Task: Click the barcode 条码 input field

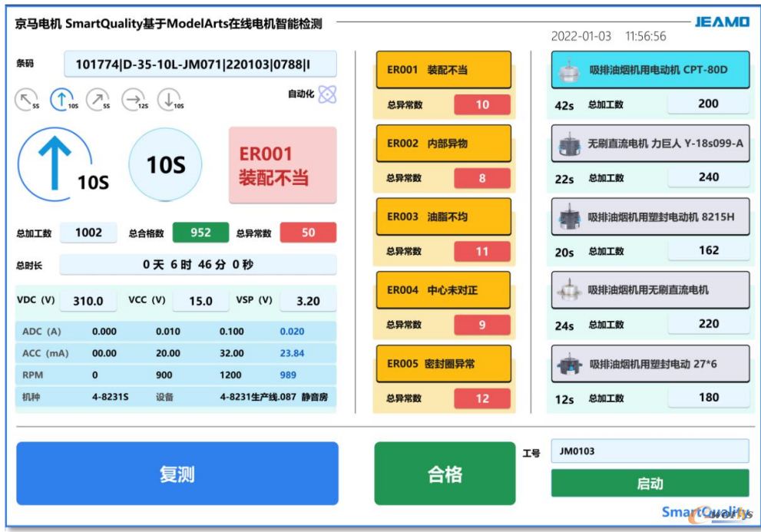Action: pyautogui.click(x=200, y=64)
